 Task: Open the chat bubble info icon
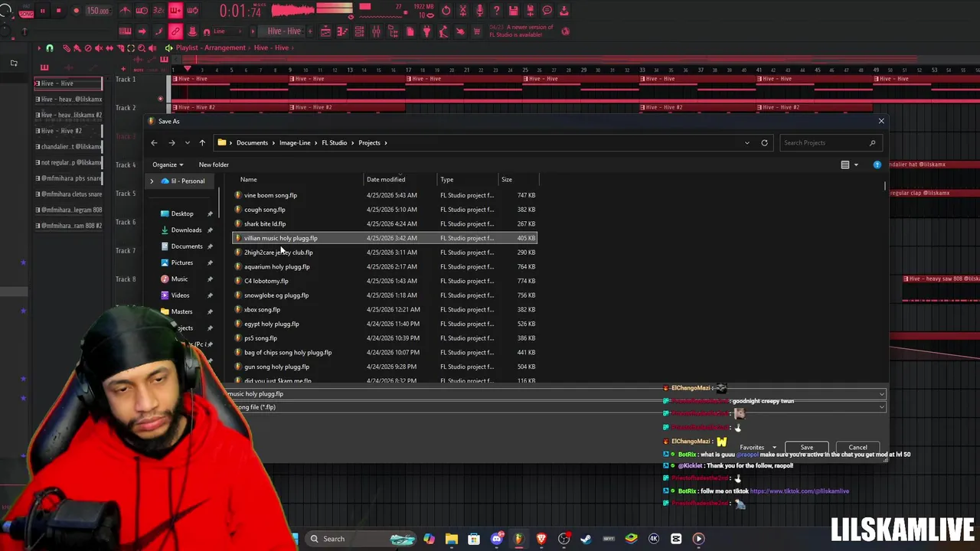(547, 11)
